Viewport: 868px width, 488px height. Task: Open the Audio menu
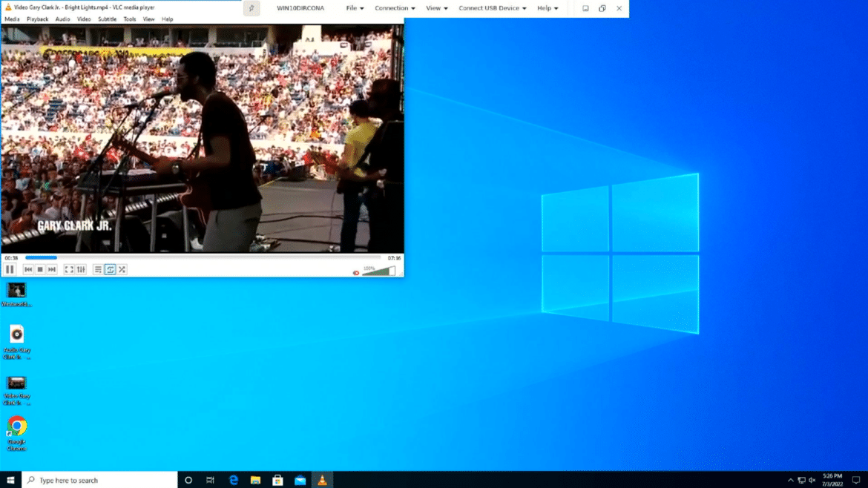[x=62, y=19]
